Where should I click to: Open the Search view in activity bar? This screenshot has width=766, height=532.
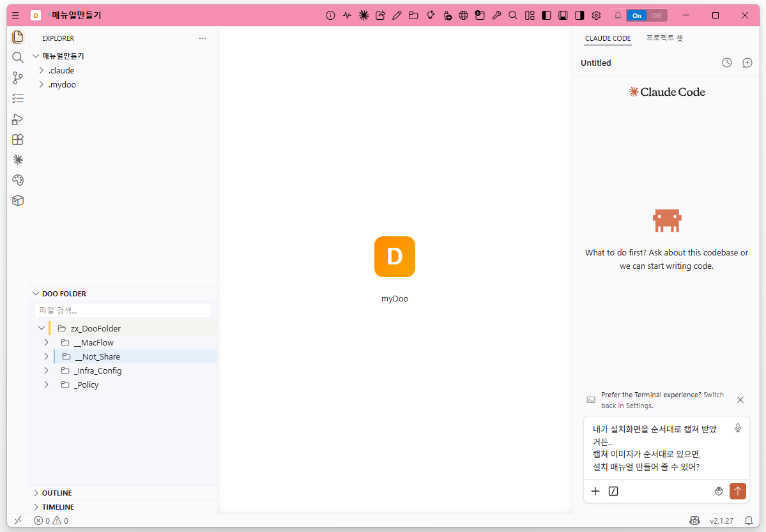(x=18, y=57)
